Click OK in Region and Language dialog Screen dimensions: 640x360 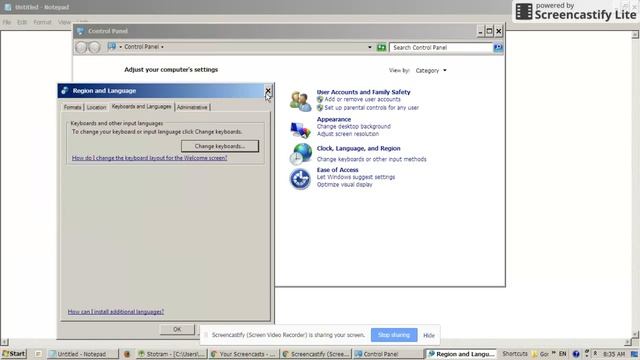click(177, 329)
